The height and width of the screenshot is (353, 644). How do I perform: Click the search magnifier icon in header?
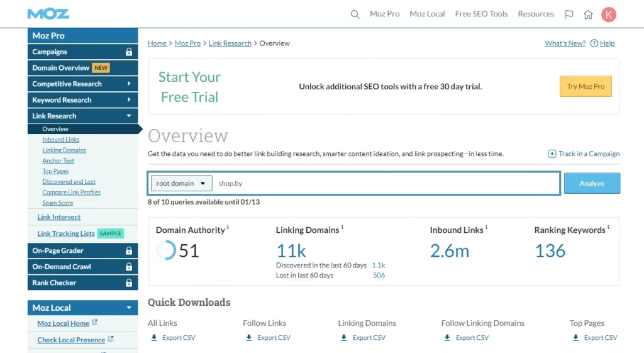click(x=355, y=14)
